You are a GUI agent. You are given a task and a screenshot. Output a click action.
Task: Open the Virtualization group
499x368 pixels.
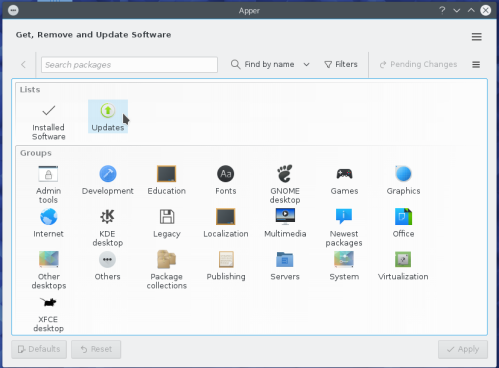(403, 266)
